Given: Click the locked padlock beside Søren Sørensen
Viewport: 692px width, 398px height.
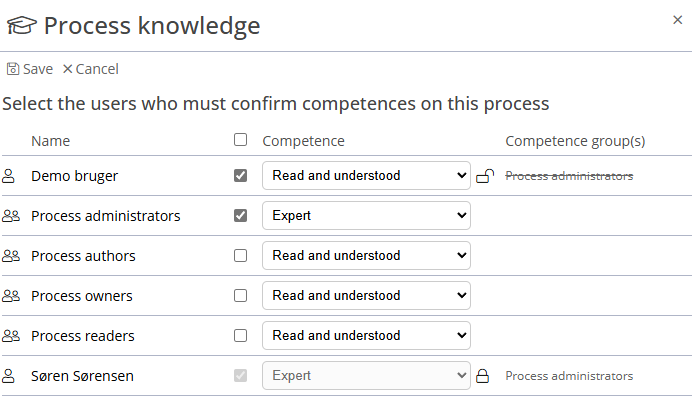Looking at the screenshot, I should (483, 375).
